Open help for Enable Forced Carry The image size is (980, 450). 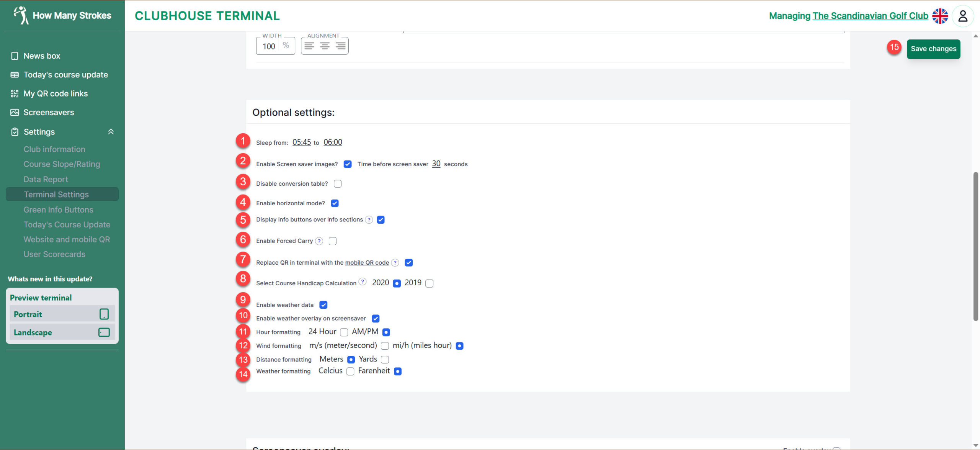coord(319,241)
